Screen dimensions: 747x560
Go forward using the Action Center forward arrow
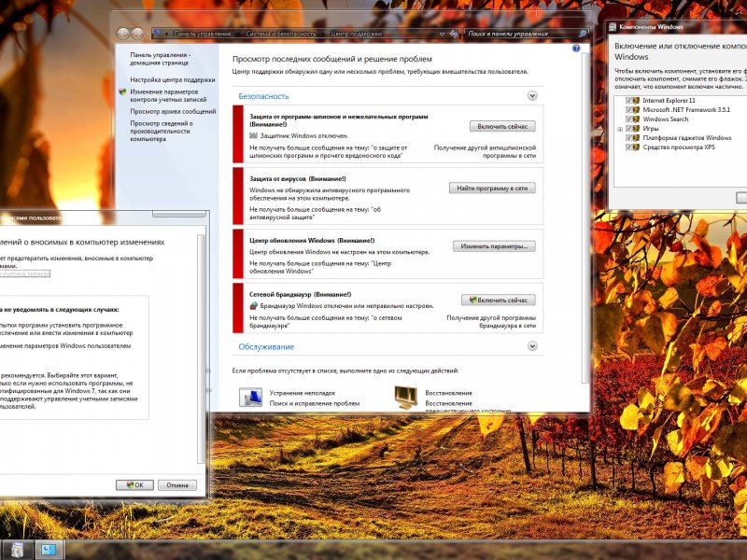coord(137,34)
